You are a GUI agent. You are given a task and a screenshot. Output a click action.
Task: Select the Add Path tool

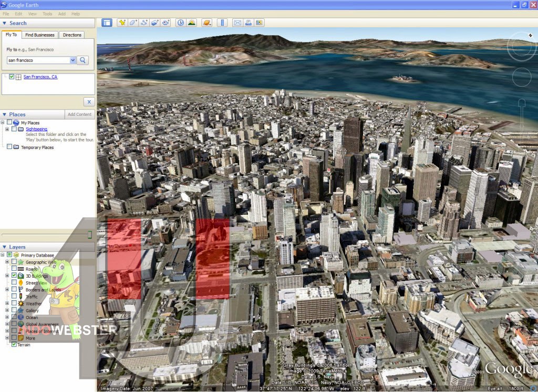144,23
